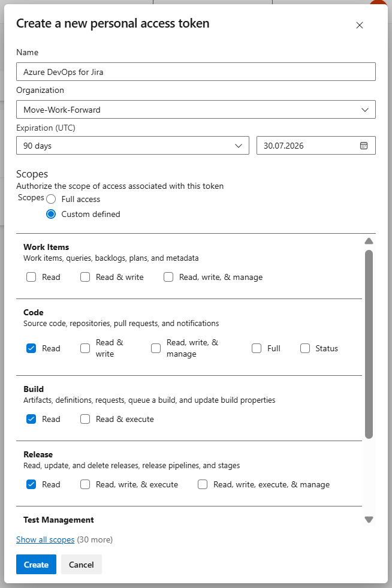Click the Work Items section heading
The image size is (392, 588).
pos(46,247)
